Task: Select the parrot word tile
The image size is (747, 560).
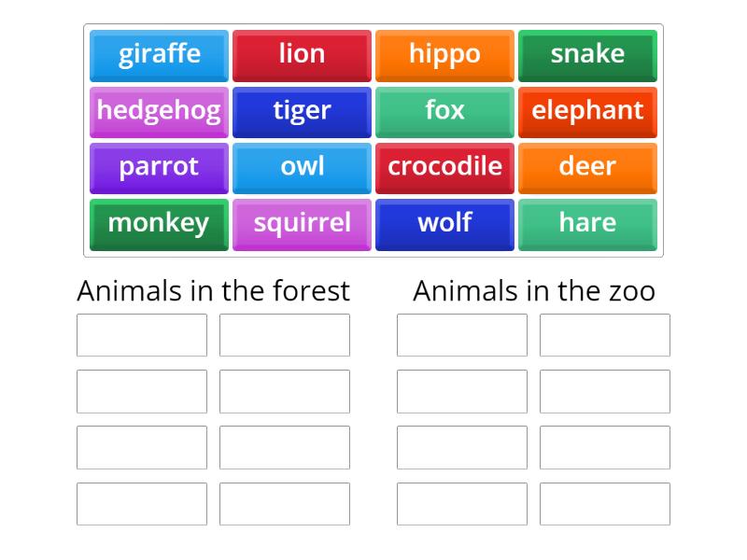Action: pos(158,167)
